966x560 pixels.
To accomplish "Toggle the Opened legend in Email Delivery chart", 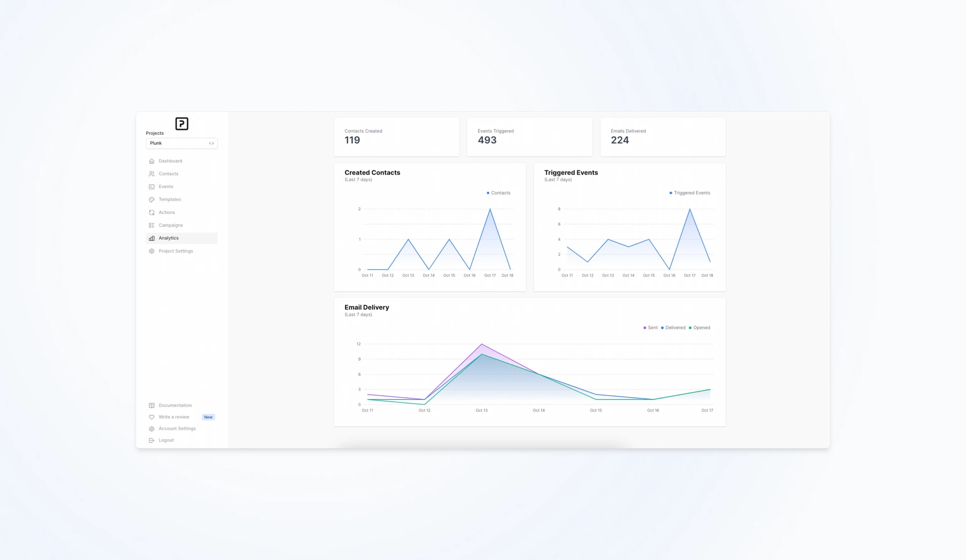I will point(701,327).
